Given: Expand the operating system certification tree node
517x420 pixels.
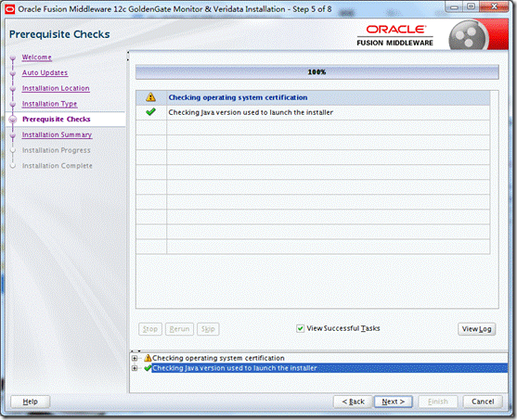Looking at the screenshot, I should click(x=135, y=358).
